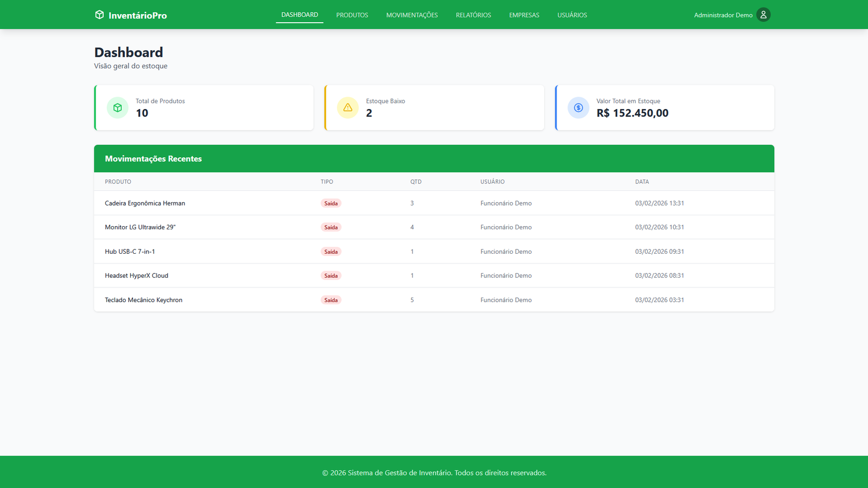Image resolution: width=868 pixels, height=488 pixels.
Task: Click the Movimentações Recentes header
Action: point(154,158)
